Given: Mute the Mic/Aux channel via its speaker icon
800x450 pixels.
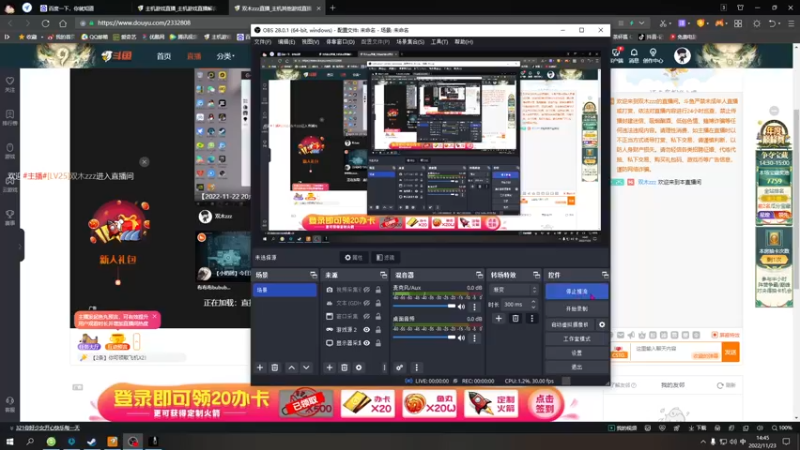Looking at the screenshot, I should point(461,307).
